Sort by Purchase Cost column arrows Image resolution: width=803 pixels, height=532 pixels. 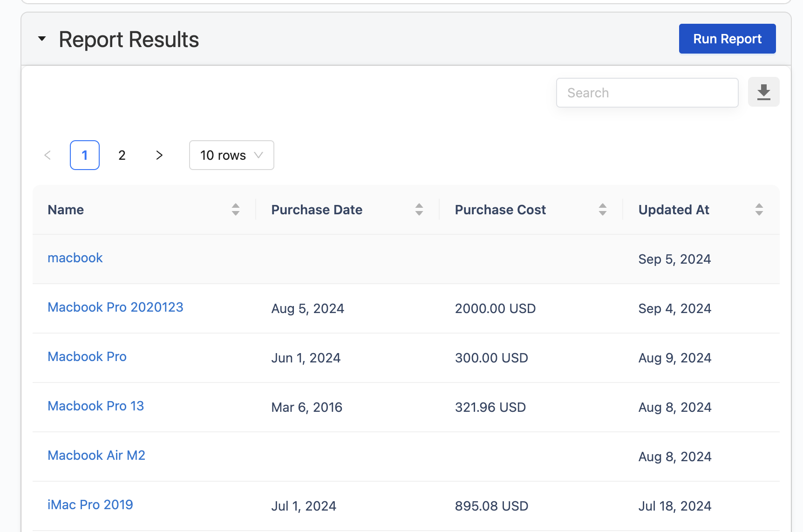[603, 210]
